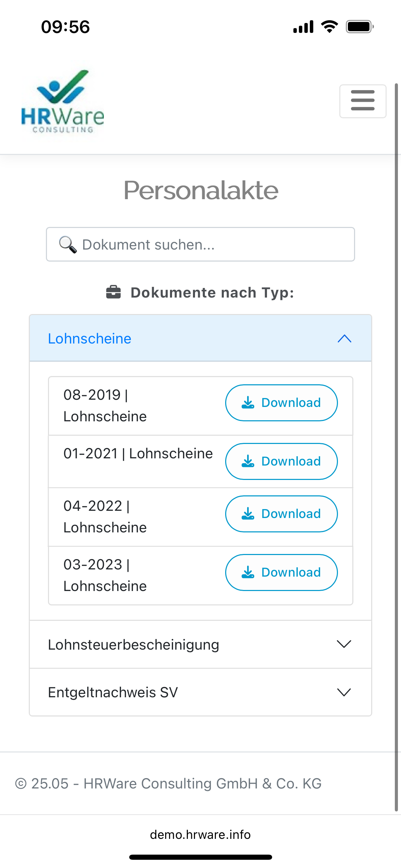Tap the demo.hrware.info address bar
The height and width of the screenshot is (868, 401).
(x=200, y=834)
